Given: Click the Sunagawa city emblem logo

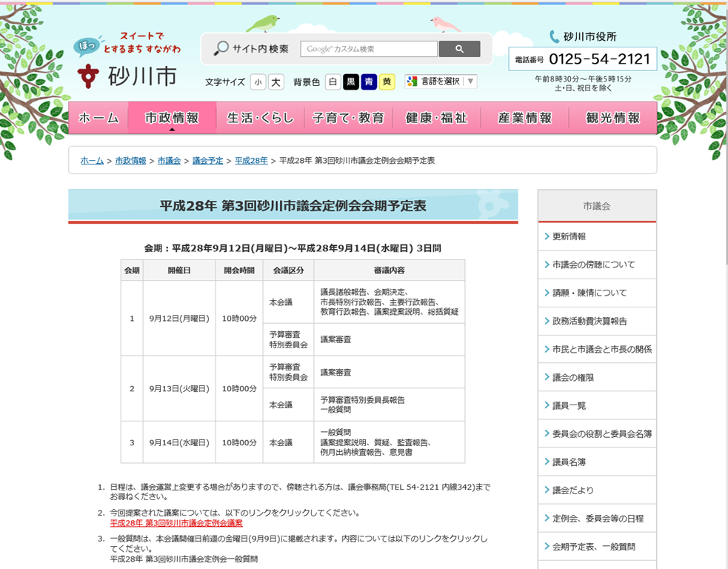Looking at the screenshot, I should 88,76.
